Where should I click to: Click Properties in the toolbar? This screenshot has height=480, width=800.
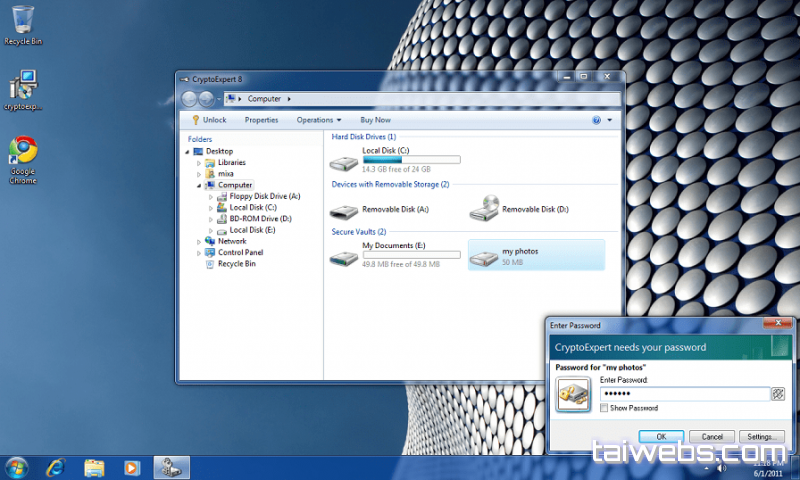(x=261, y=120)
